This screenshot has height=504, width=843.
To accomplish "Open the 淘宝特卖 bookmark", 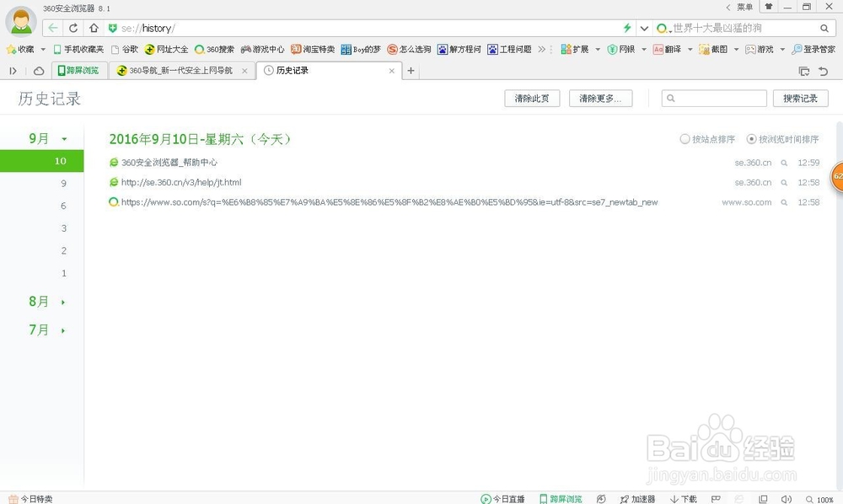I will click(x=313, y=50).
